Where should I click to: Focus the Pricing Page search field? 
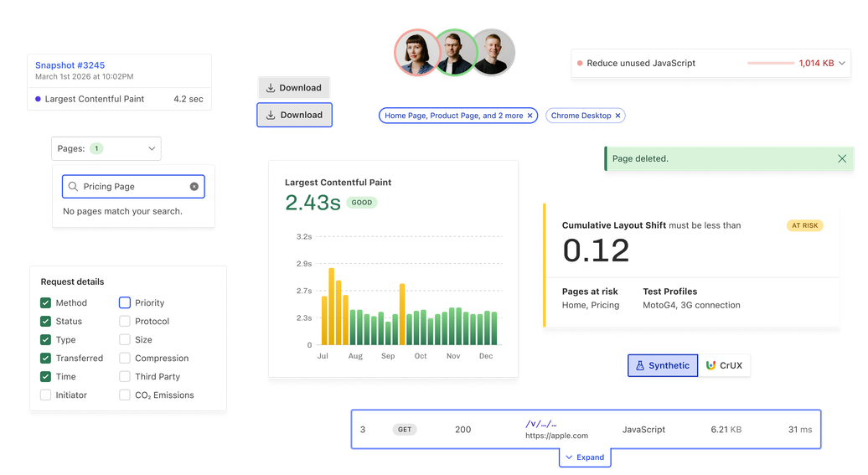(133, 187)
